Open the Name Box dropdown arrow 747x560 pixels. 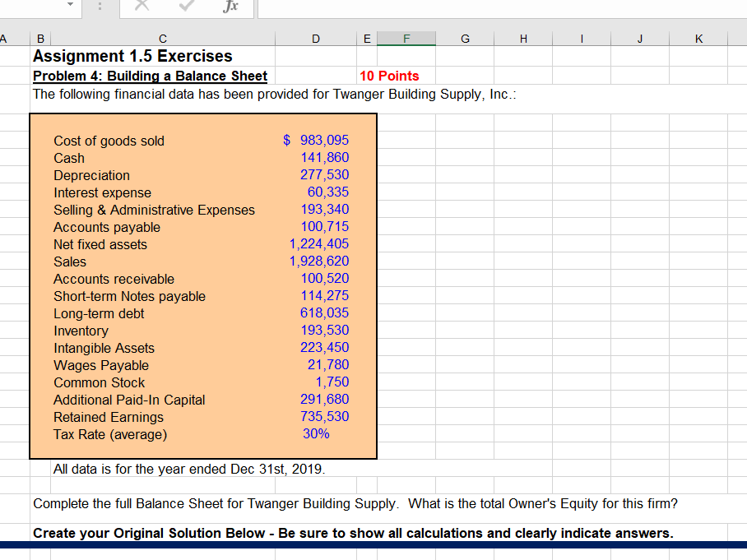[71, 4]
